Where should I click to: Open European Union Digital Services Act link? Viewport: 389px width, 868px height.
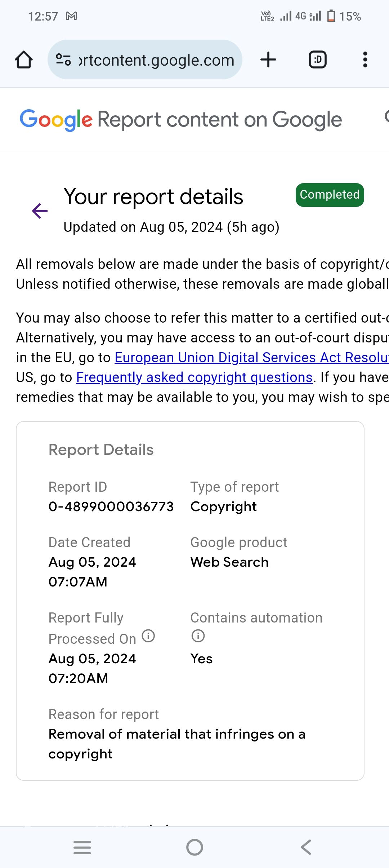coord(252,358)
